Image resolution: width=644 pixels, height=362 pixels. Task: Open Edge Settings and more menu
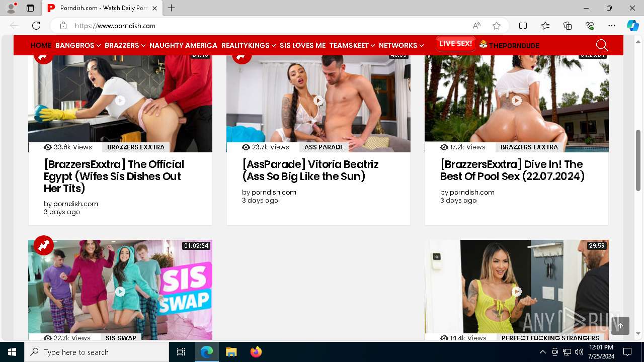coord(612,26)
